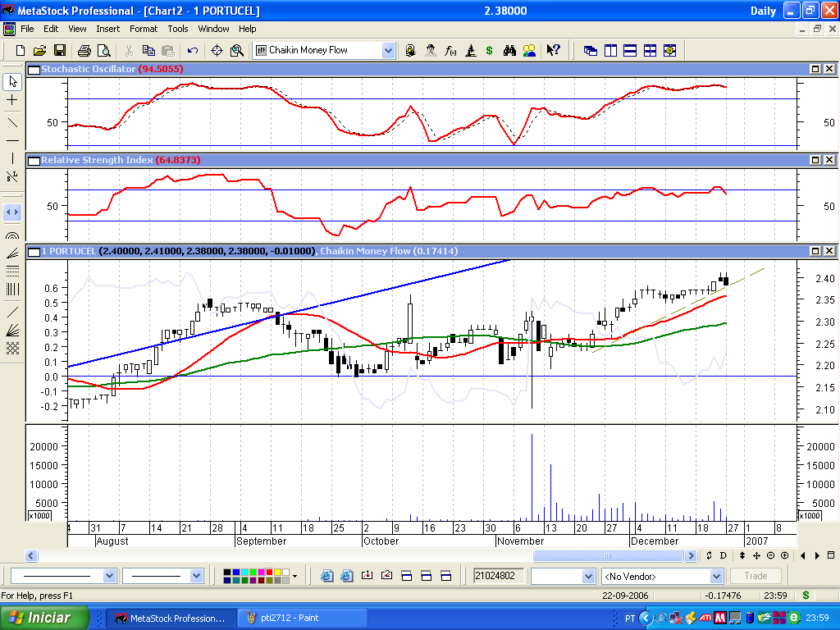This screenshot has height=630, width=840.
Task: Click the cascade windows icon
Action: coord(590,50)
